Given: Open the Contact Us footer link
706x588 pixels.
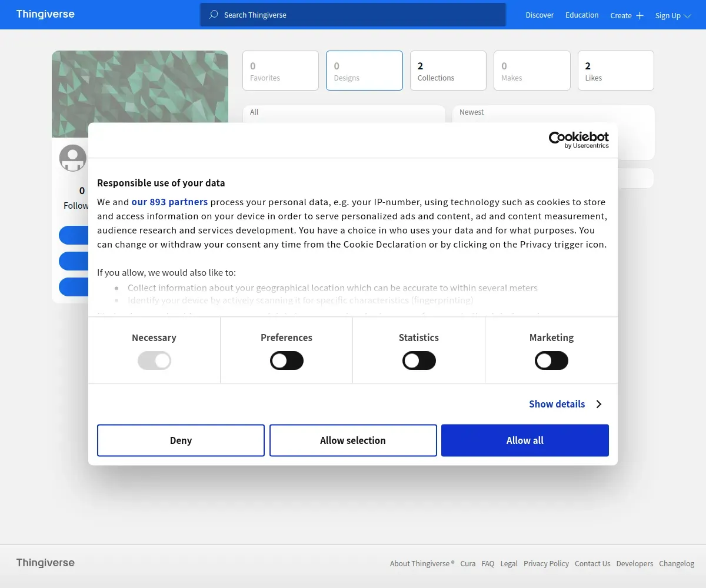Looking at the screenshot, I should pos(592,563).
